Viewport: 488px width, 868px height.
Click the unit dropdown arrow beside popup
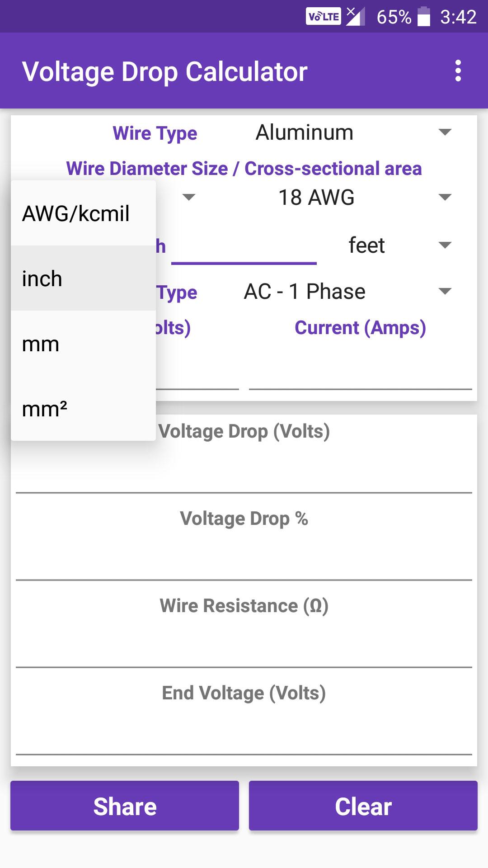[188, 197]
